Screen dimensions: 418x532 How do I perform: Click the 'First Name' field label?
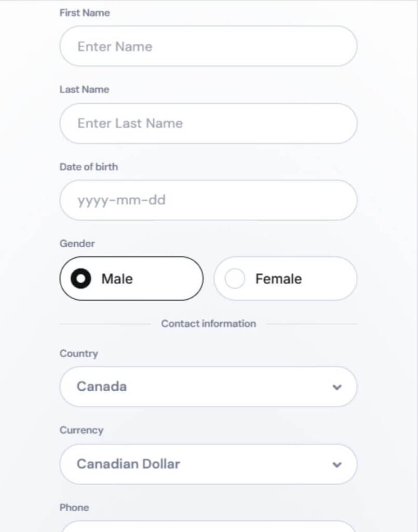click(x=85, y=12)
